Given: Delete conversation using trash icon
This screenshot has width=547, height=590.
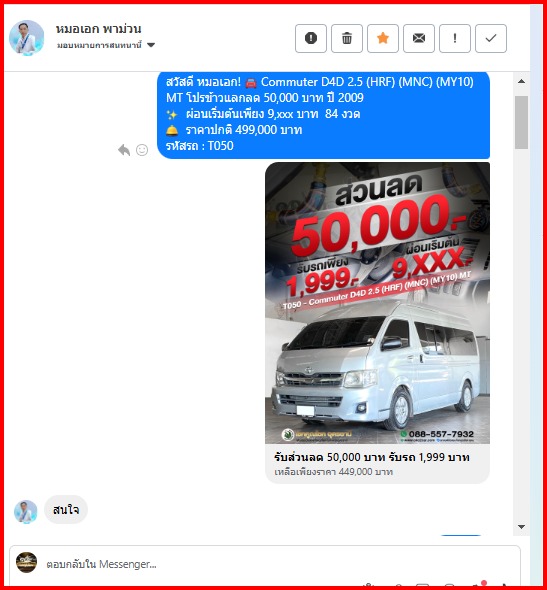Looking at the screenshot, I should 347,38.
